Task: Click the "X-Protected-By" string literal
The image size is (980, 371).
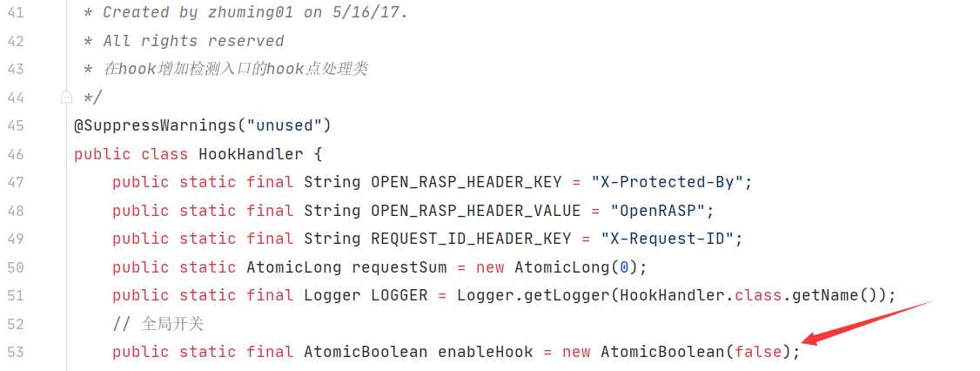Action: (667, 182)
